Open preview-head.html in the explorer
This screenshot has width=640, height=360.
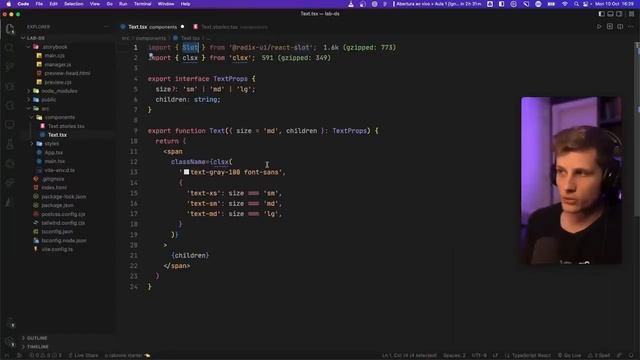[67, 73]
